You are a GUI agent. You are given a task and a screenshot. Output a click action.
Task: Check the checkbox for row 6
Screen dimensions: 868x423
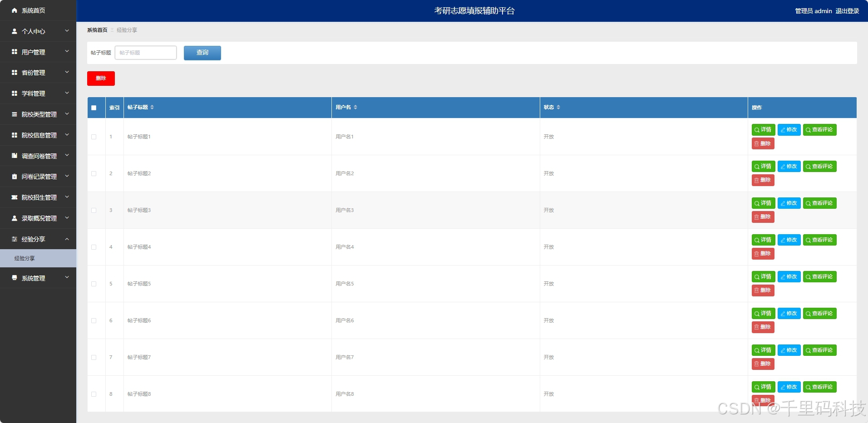(94, 320)
